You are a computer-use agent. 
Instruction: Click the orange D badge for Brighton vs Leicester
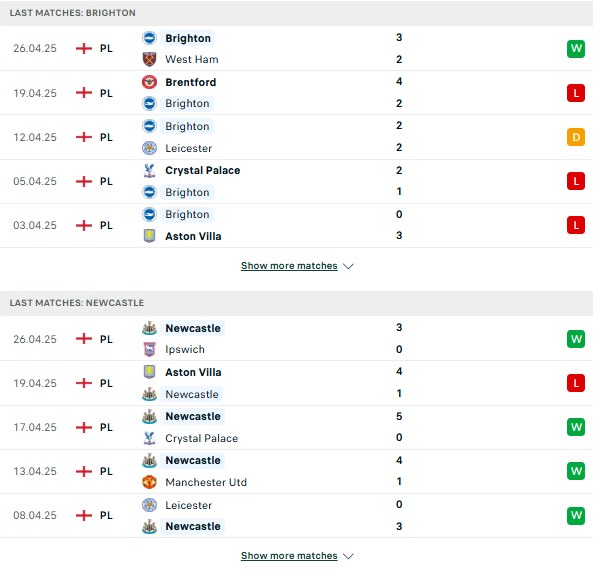pos(576,137)
